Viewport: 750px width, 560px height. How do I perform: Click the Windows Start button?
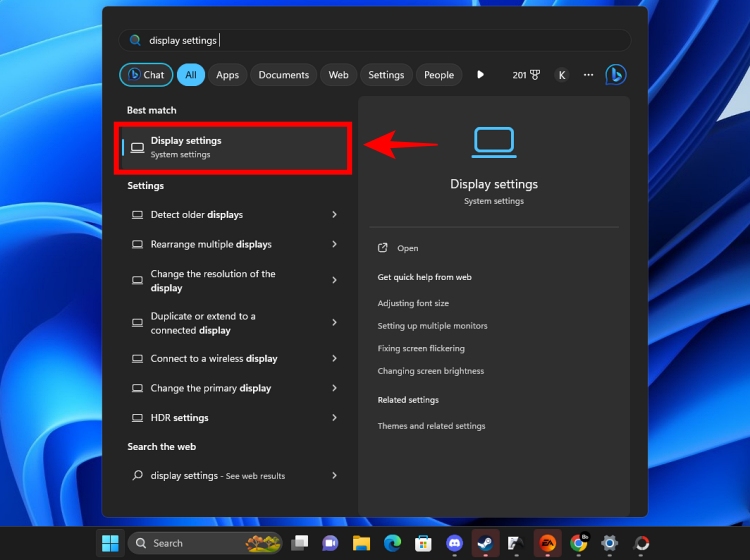[x=110, y=543]
